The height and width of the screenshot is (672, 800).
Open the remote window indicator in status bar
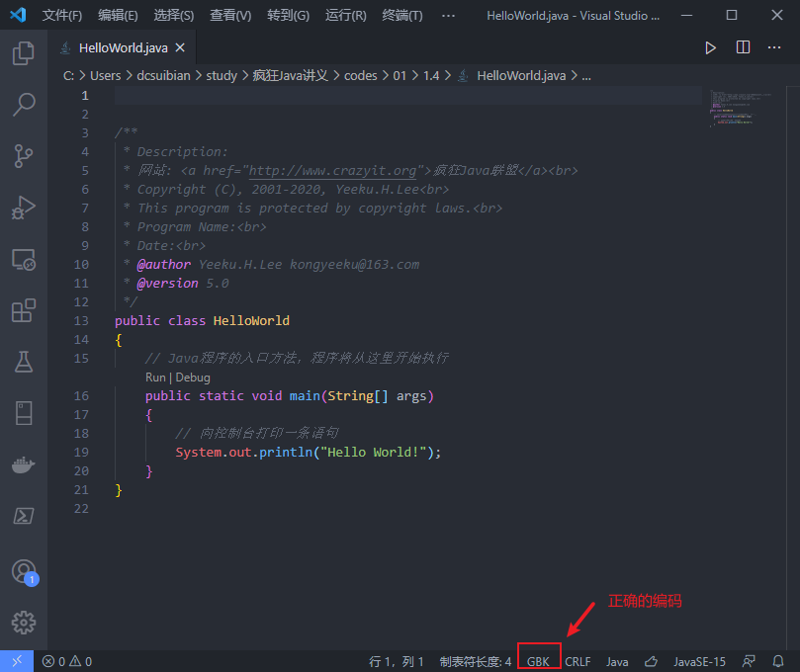click(17, 661)
